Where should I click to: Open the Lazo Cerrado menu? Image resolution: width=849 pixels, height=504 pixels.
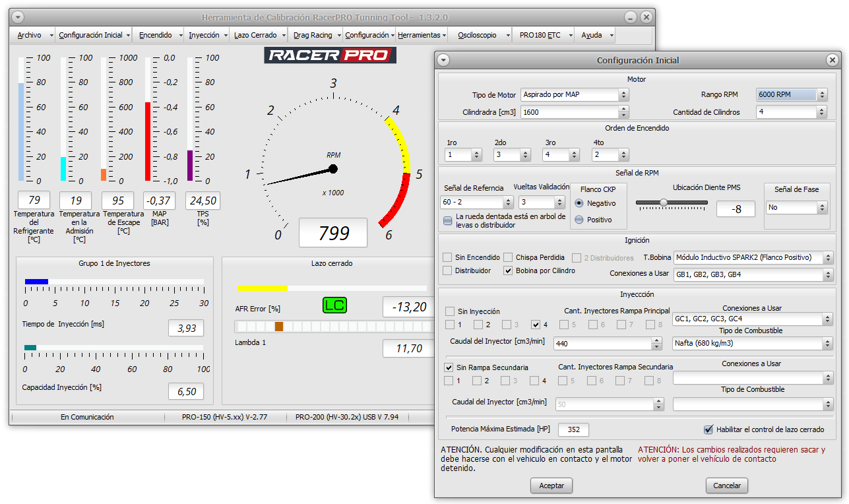click(x=259, y=35)
